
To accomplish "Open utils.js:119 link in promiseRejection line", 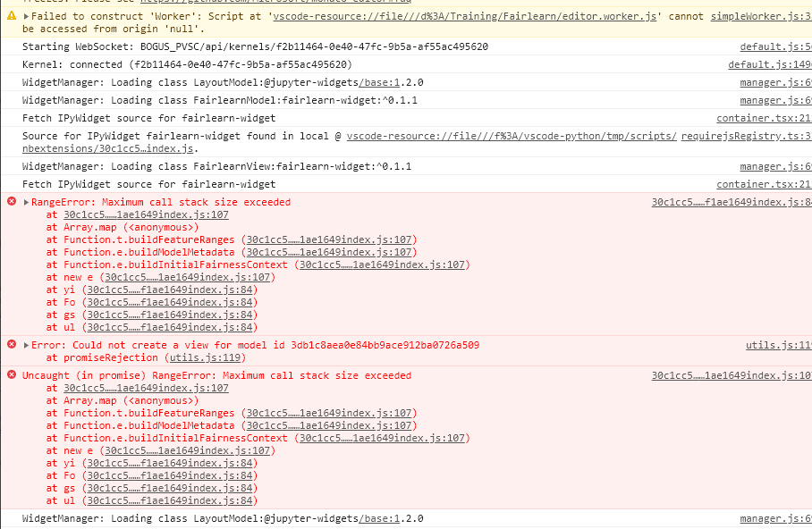I will tap(205, 357).
